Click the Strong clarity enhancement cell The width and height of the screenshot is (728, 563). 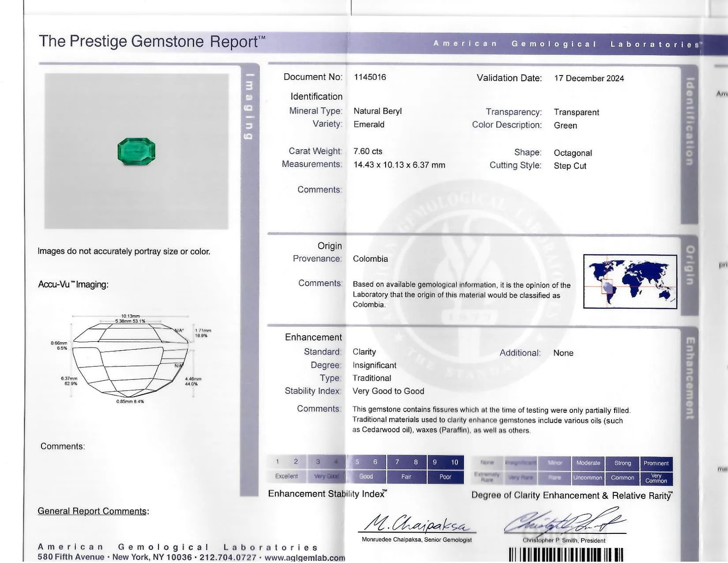tap(623, 463)
